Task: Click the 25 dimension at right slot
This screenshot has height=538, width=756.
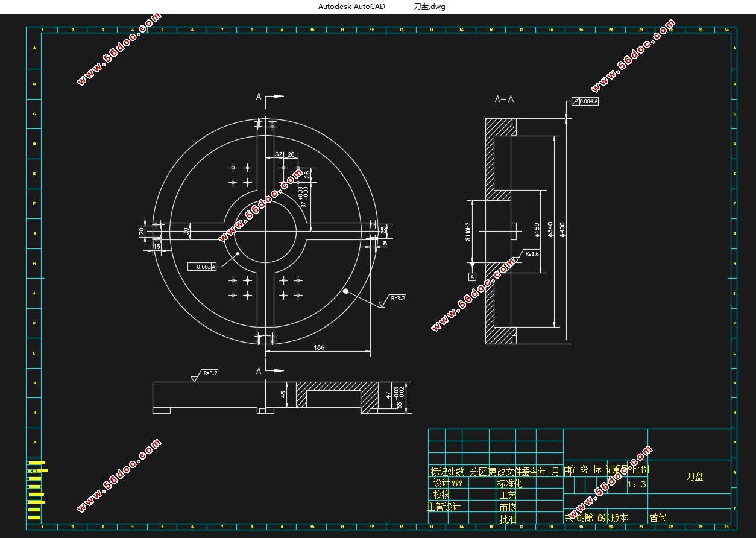Action: 383,229
